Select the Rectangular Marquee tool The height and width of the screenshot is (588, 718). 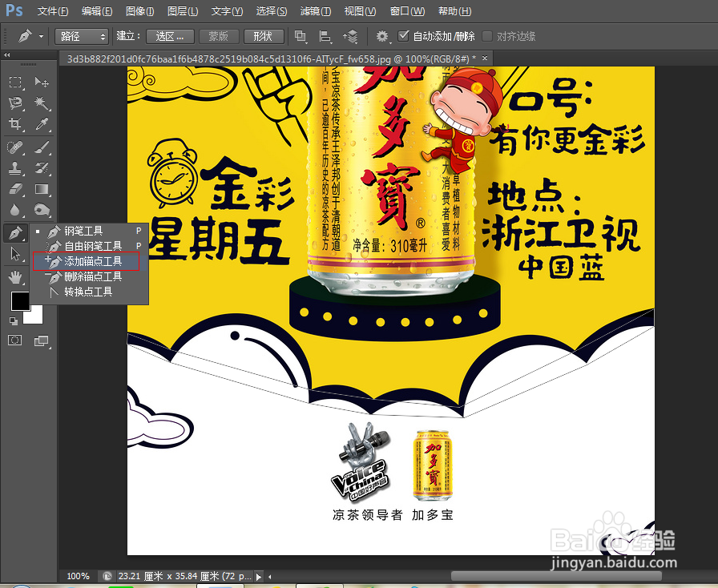pos(15,82)
